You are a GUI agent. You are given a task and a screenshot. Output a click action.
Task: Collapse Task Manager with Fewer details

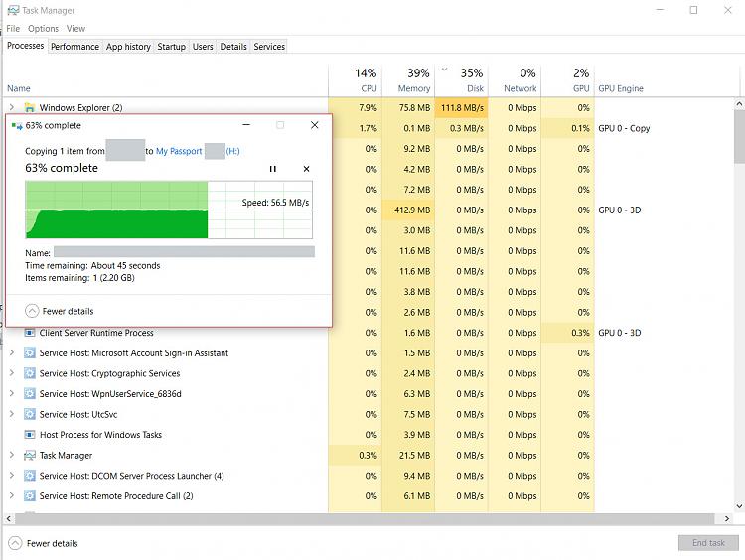tap(44, 543)
